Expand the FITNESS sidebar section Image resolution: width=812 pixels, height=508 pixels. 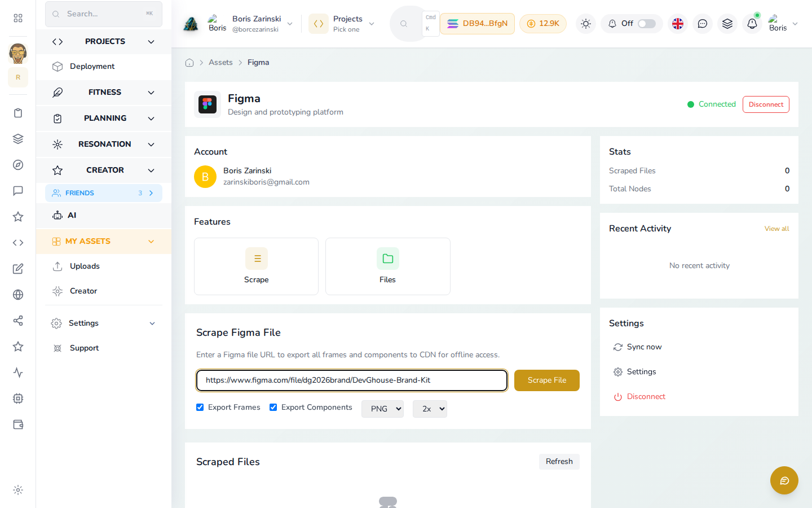104,93
